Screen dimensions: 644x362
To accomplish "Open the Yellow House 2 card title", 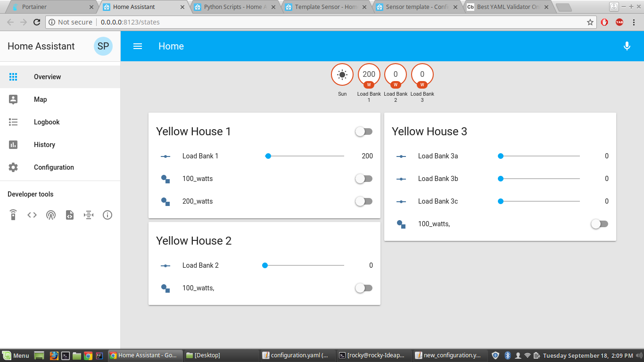I will [x=194, y=241].
